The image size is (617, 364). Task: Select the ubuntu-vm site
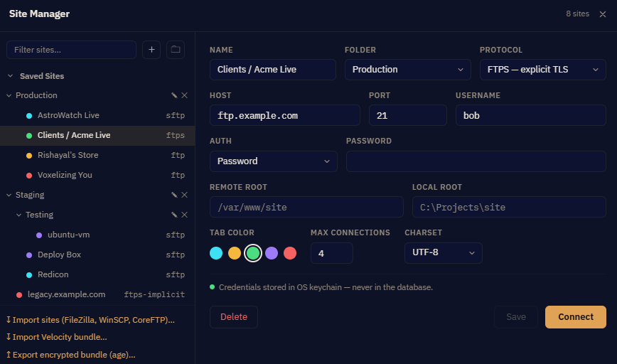click(97, 235)
